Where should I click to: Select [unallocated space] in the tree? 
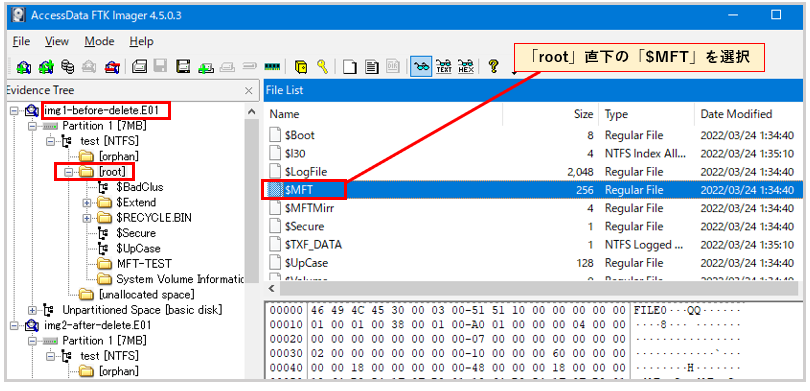[147, 295]
